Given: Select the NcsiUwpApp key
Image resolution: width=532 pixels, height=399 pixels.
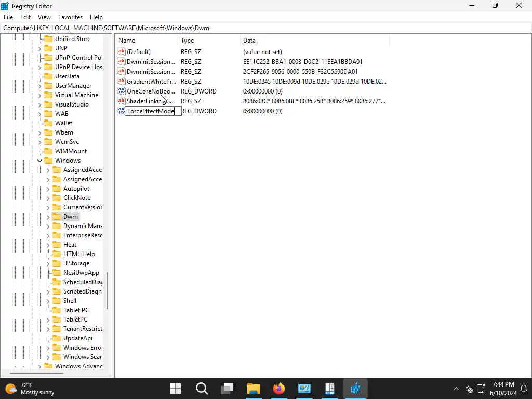Looking at the screenshot, I should (81, 272).
